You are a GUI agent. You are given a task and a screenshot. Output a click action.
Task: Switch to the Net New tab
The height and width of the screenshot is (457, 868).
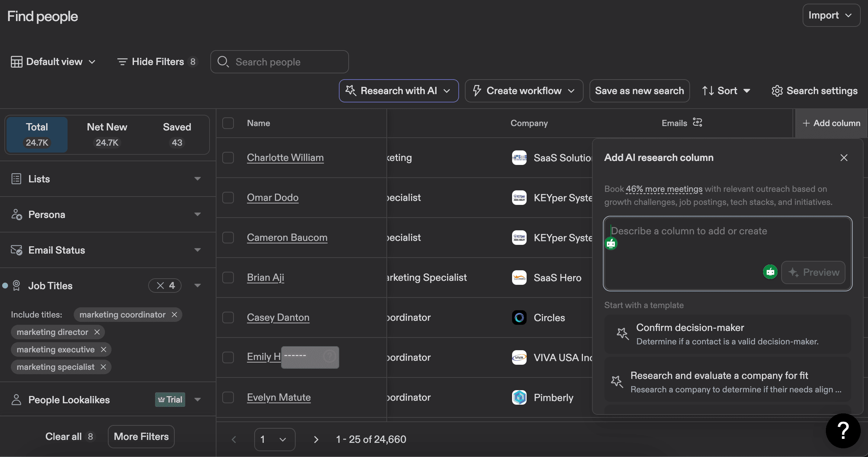pos(106,134)
